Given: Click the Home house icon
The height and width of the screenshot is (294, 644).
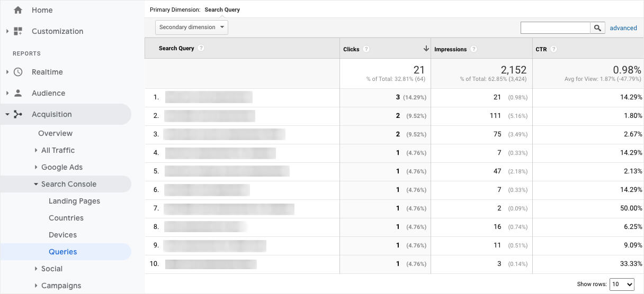Looking at the screenshot, I should tap(18, 10).
